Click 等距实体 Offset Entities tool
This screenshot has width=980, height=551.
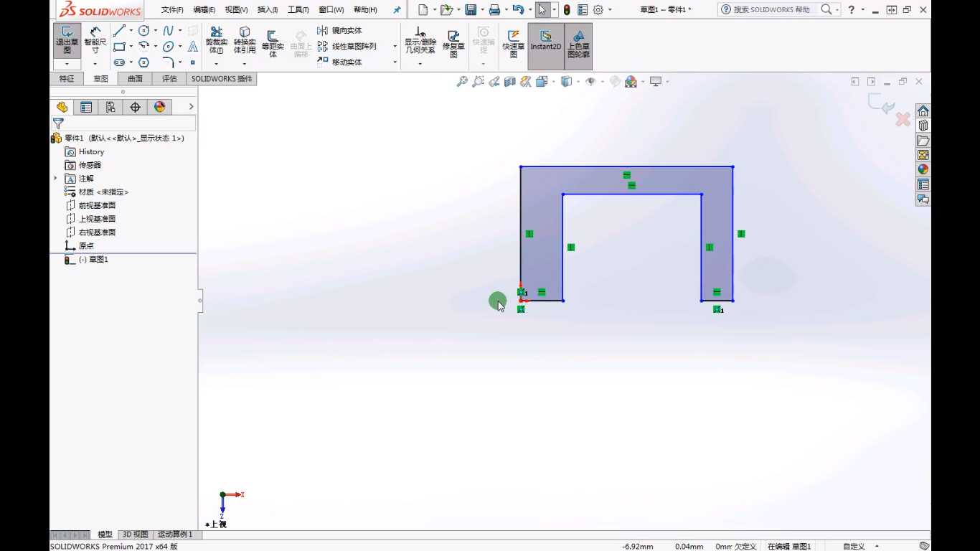pos(273,44)
